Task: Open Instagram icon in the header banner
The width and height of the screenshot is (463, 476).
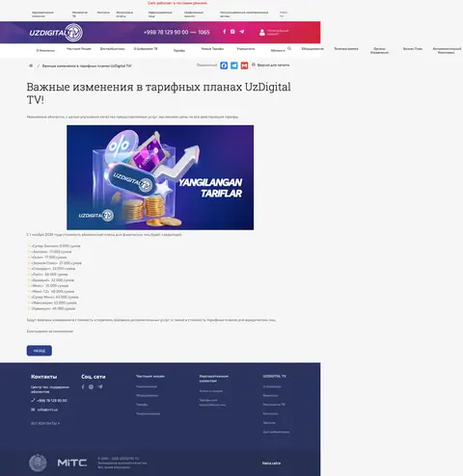Action: 232,32
